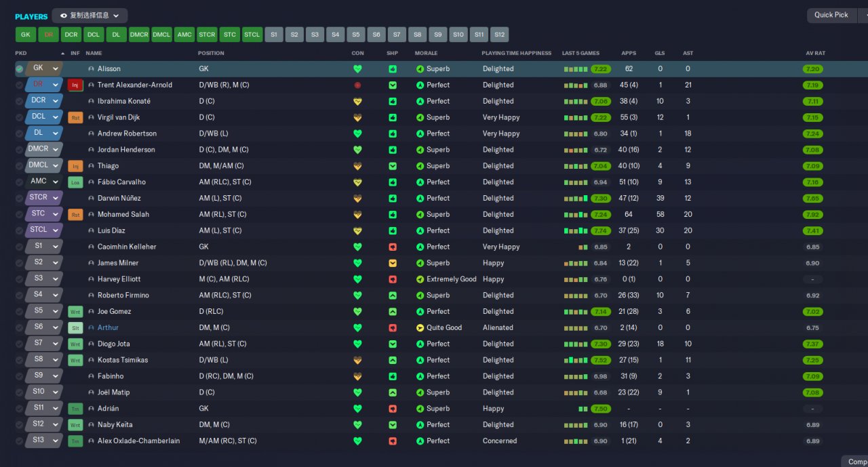
Task: Click Ibrahima Konaté's yellow heart condition icon
Action: 357,102
